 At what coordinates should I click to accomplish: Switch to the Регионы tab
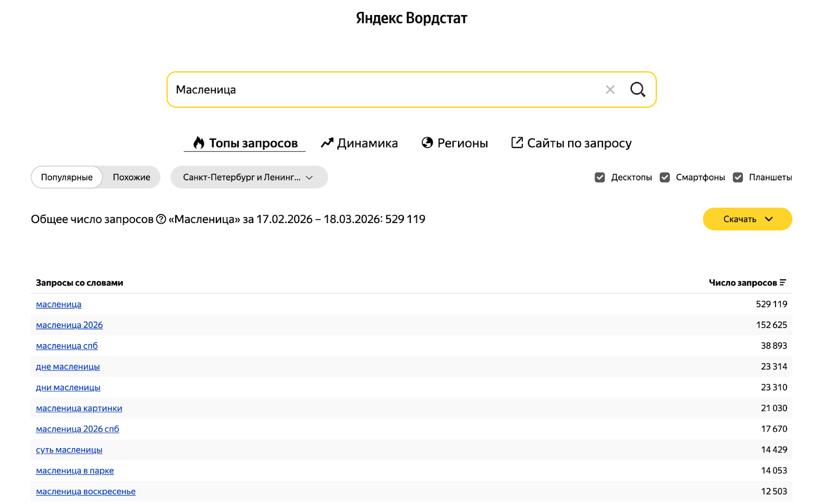point(462,143)
